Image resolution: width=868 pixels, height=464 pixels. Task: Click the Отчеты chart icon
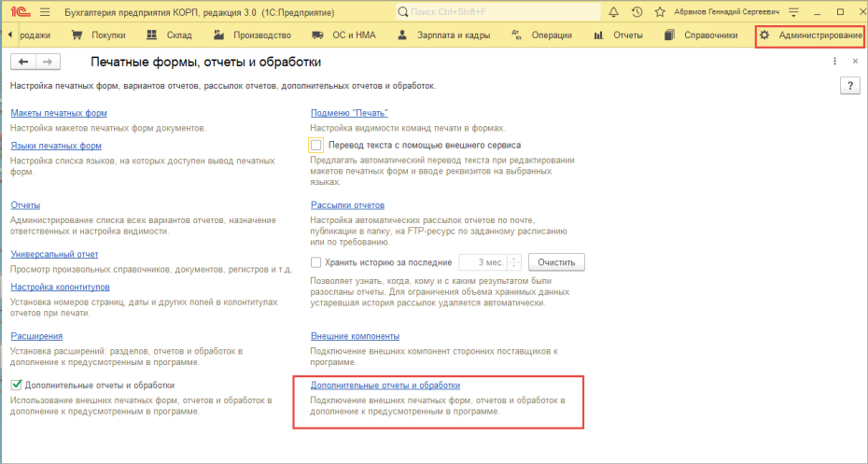pyautogui.click(x=598, y=35)
